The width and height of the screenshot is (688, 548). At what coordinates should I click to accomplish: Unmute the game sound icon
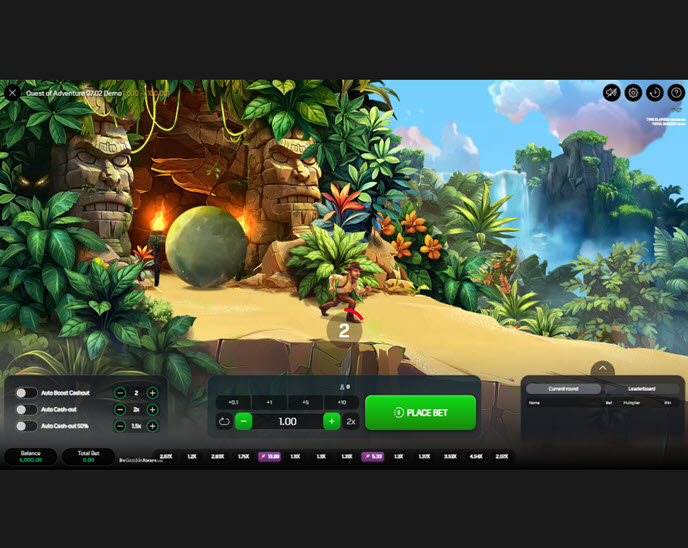pos(611,92)
